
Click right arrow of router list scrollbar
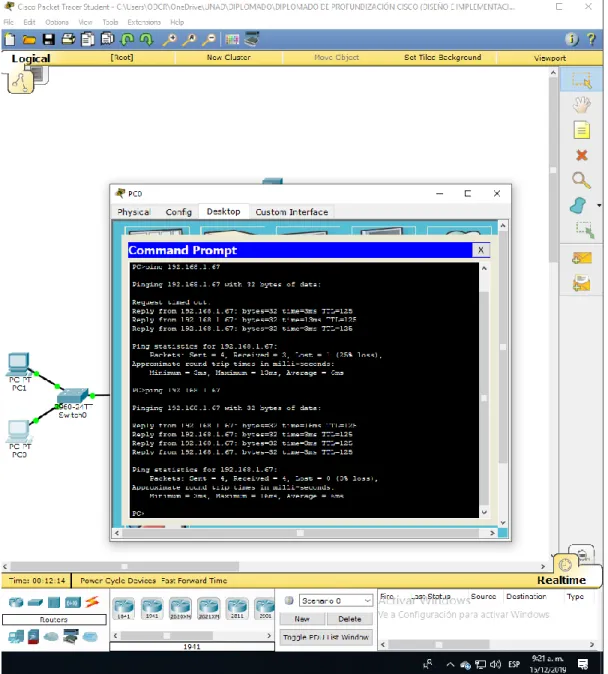click(x=269, y=635)
